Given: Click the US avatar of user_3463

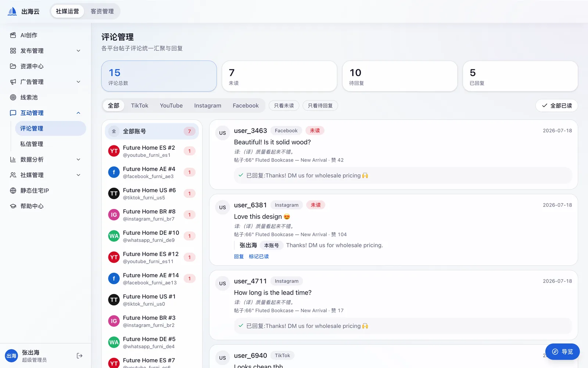Looking at the screenshot, I should pos(222,133).
